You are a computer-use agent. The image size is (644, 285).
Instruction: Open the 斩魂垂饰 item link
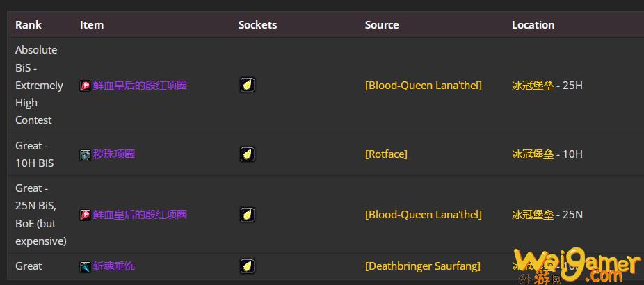click(114, 266)
